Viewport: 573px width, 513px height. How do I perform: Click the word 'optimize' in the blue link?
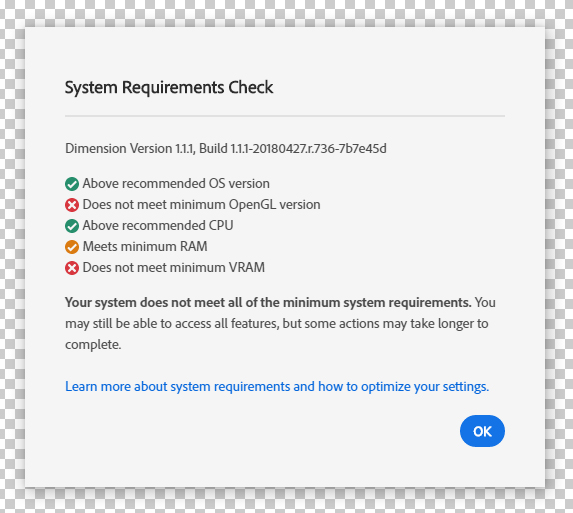pos(386,387)
